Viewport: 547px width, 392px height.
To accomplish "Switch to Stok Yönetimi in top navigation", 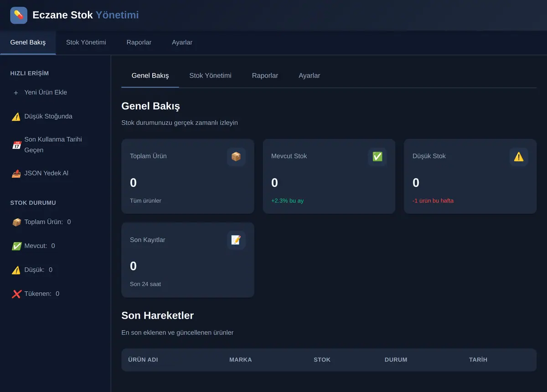I will click(x=86, y=42).
